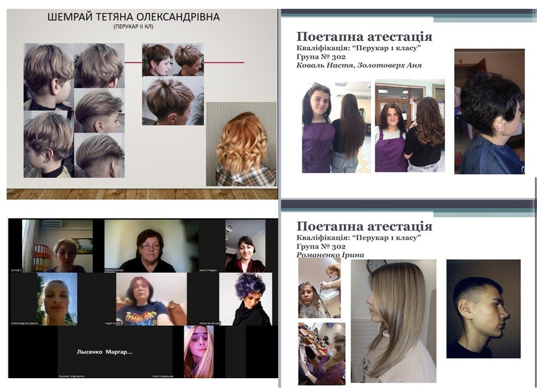The width and height of the screenshot is (537, 392).
Task: Click the Надія Бойко name label
Action: click(x=114, y=323)
